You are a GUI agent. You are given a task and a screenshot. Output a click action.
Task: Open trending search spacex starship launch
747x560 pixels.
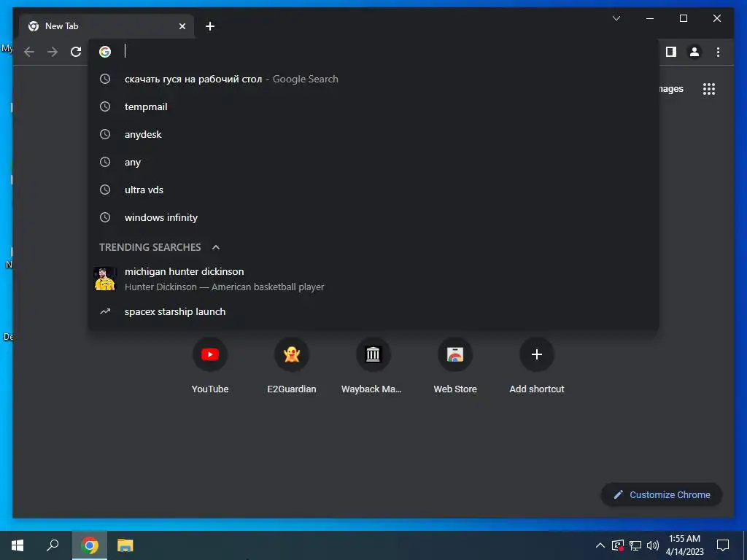[x=373, y=311]
